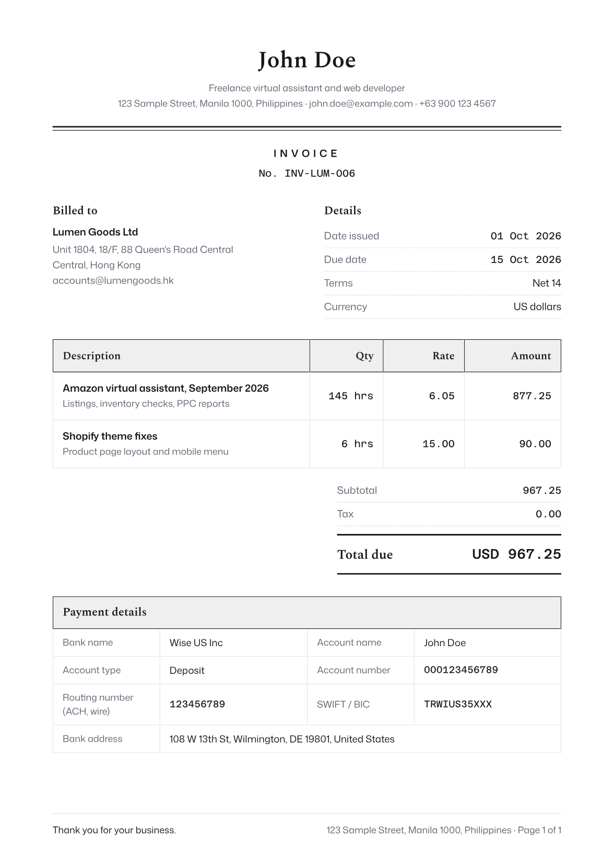Click the Bank address label
The width and height of the screenshot is (614, 868).
(92, 739)
